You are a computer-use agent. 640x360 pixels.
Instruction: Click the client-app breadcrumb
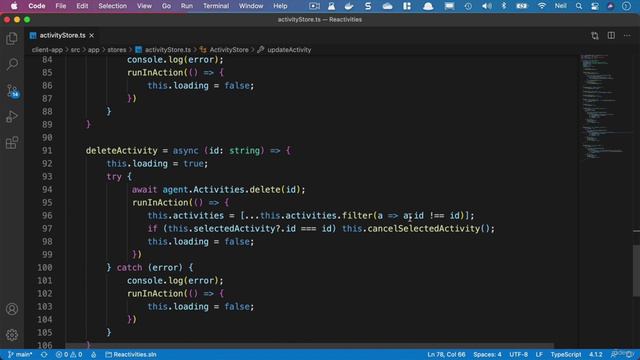[x=47, y=50]
